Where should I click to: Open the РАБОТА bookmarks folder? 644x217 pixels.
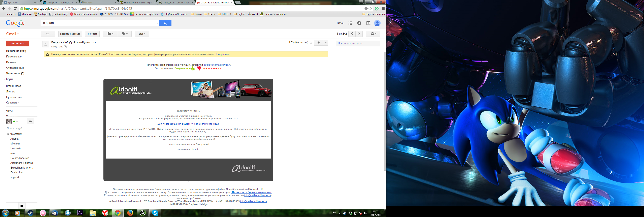pos(225,14)
